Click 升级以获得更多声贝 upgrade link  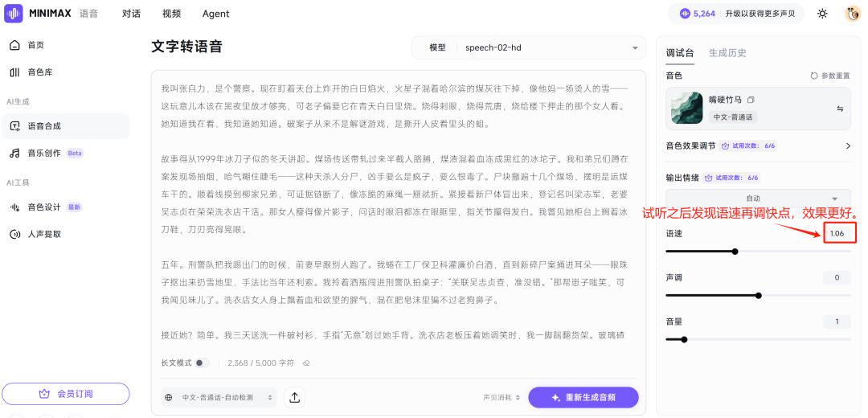click(x=760, y=14)
